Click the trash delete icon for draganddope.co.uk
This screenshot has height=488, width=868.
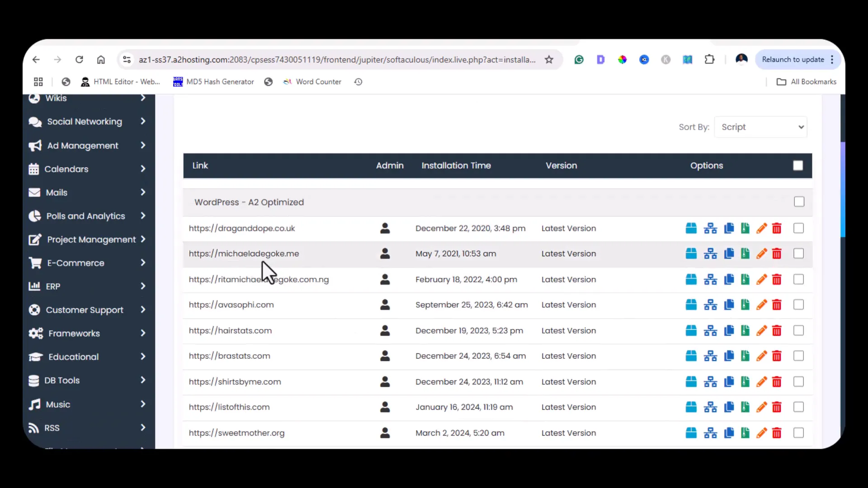pos(777,229)
